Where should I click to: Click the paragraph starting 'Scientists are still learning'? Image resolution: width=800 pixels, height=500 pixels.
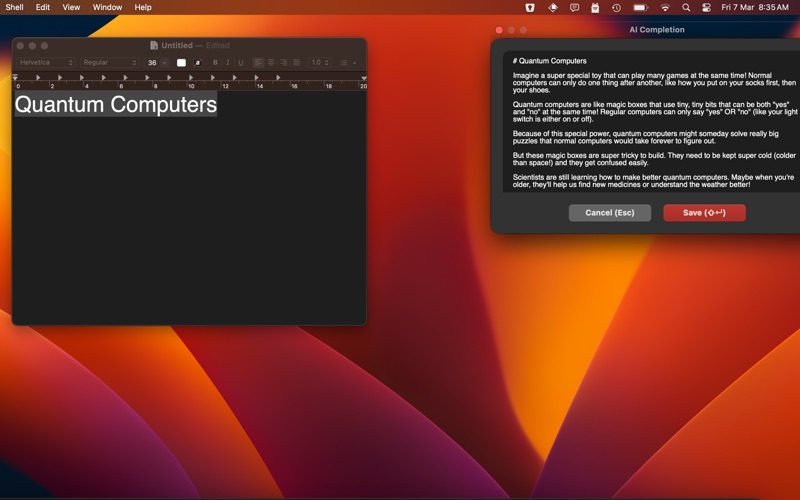tap(653, 181)
